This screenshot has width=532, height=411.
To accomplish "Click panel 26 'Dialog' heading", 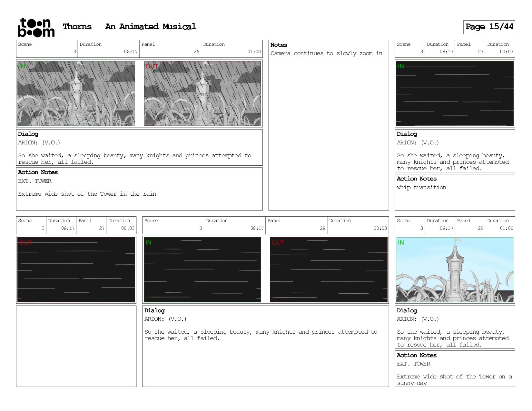I will point(28,134).
